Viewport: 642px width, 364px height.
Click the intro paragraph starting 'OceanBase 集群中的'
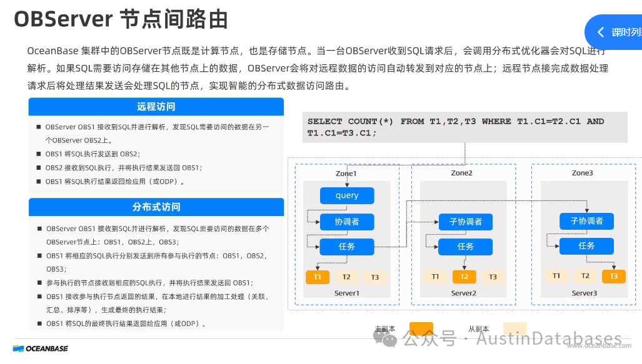pyautogui.click(x=318, y=68)
